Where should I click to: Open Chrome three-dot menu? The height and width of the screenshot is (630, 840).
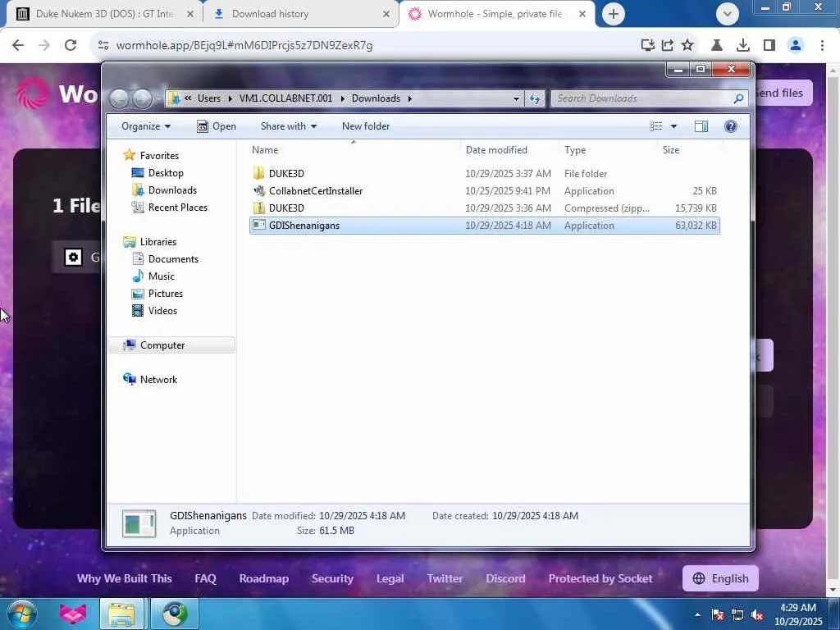[822, 46]
